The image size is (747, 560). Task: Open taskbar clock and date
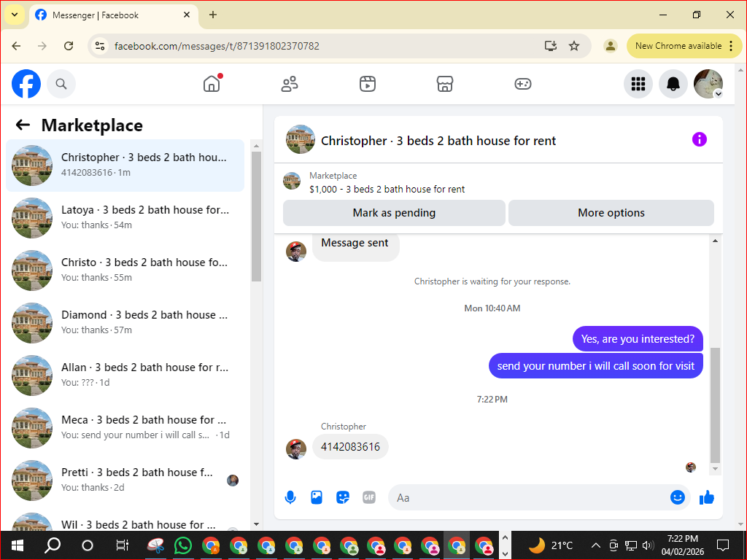[682, 545]
